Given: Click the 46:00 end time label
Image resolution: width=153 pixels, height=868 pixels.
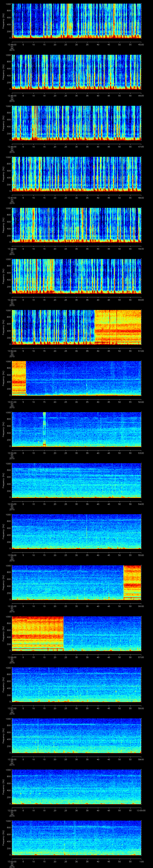Looking at the screenshot, I should point(141,96).
